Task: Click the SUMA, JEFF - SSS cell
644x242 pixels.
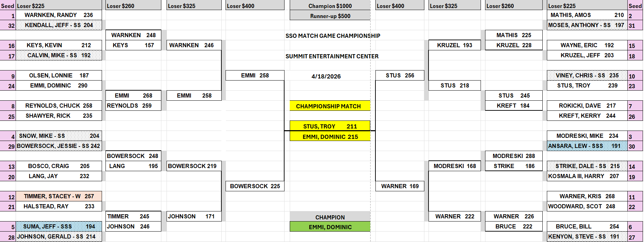Action: [x=59, y=226]
